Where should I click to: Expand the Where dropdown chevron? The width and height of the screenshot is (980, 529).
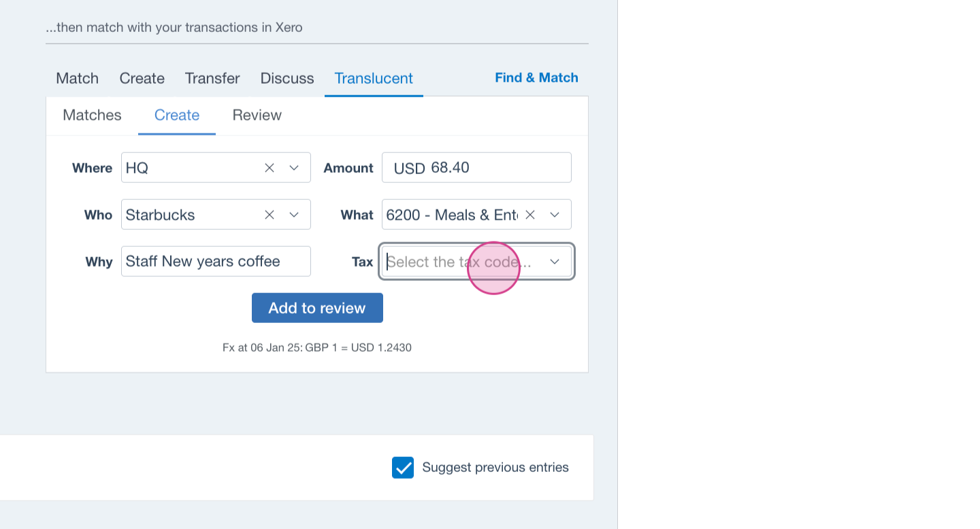(294, 168)
